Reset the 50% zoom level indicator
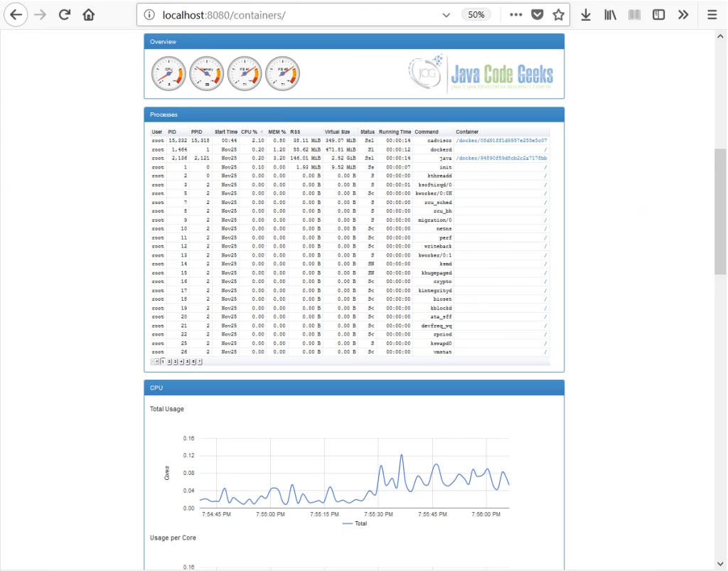Viewport: 728px width, 571px height. 476,15
